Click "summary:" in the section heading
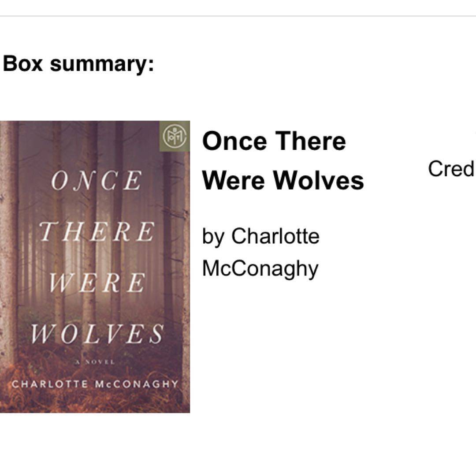This screenshot has width=476, height=476. 102,63
